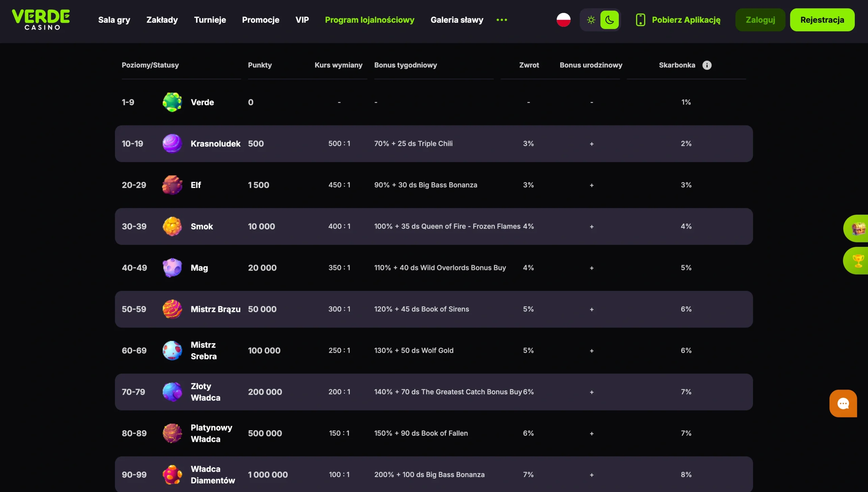868x492 pixels.
Task: Click the Platynowy Władca planet icon
Action: pyautogui.click(x=172, y=433)
